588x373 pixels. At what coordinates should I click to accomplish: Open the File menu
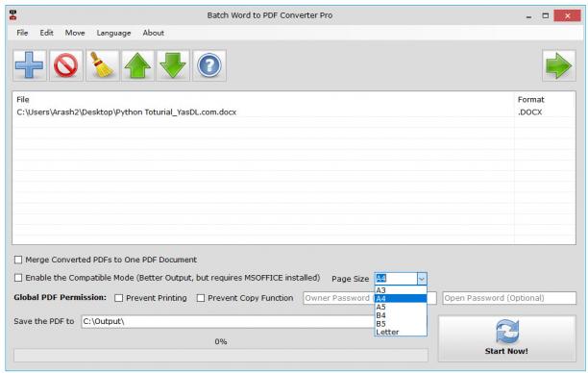22,33
